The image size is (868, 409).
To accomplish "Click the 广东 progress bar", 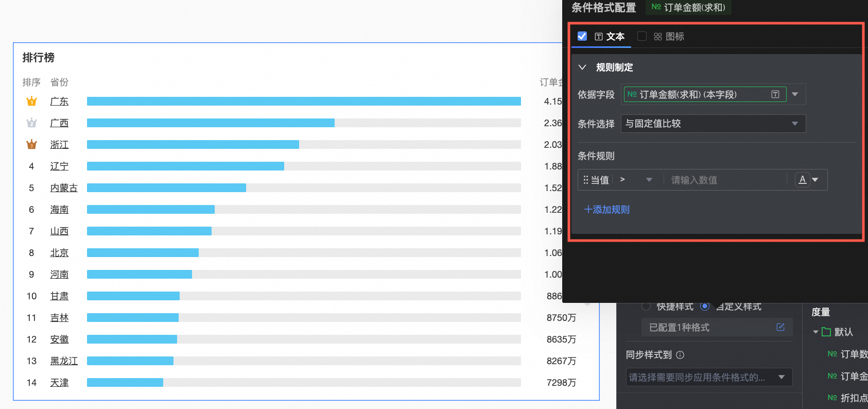I will click(304, 101).
